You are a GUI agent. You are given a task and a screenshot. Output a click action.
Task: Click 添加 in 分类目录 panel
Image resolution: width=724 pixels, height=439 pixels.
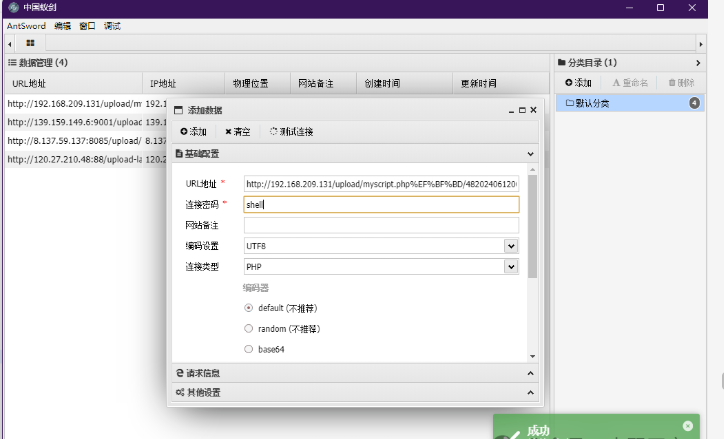(578, 83)
